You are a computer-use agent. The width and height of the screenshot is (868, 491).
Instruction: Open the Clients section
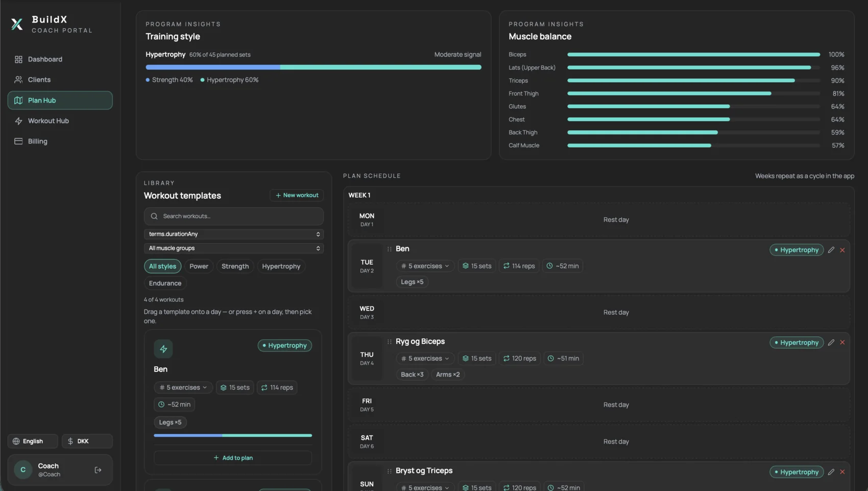[x=60, y=80]
